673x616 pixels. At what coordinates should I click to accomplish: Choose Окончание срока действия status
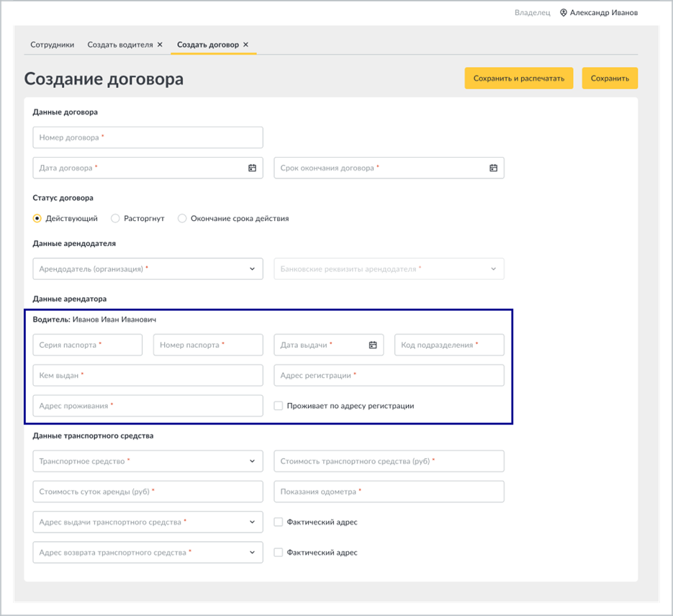click(x=182, y=218)
